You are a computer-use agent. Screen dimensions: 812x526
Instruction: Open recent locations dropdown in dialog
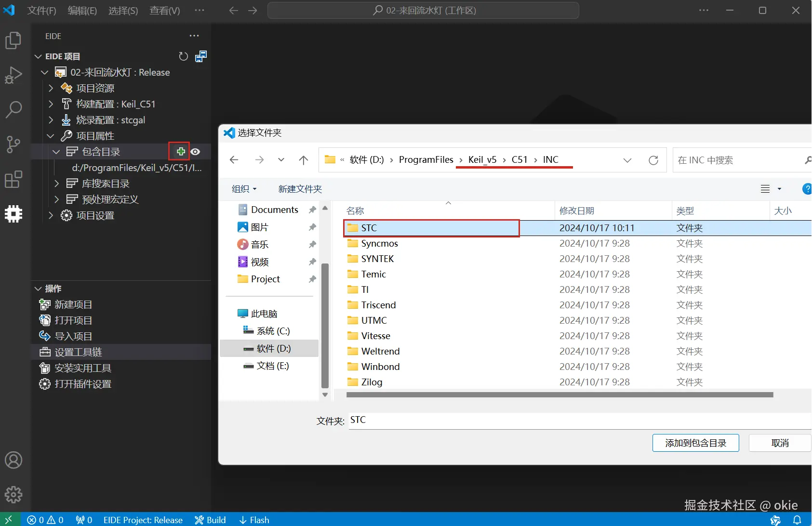281,160
